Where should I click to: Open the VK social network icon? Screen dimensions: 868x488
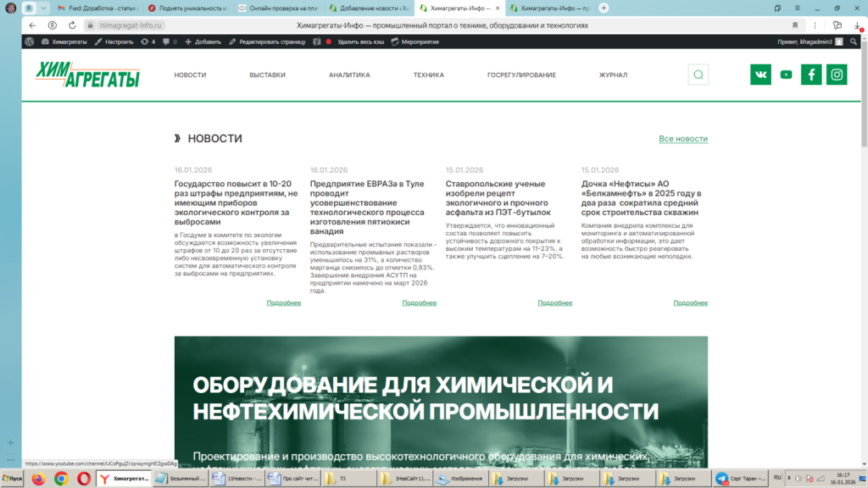coord(760,75)
